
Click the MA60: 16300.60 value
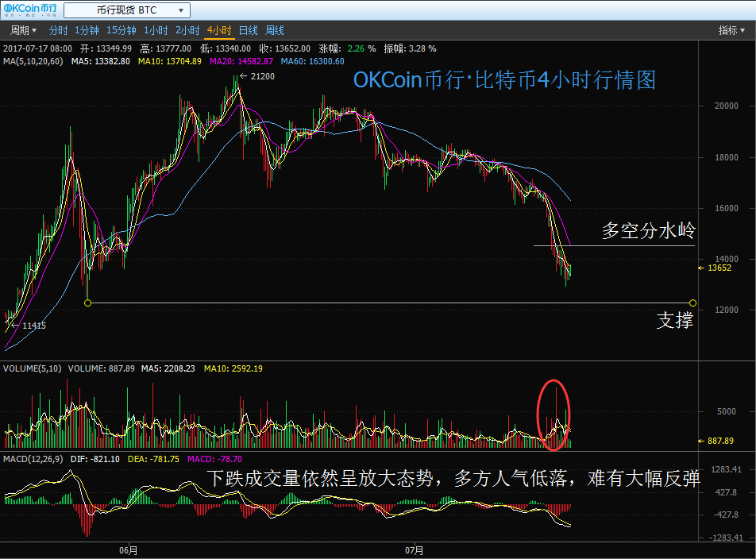point(312,61)
